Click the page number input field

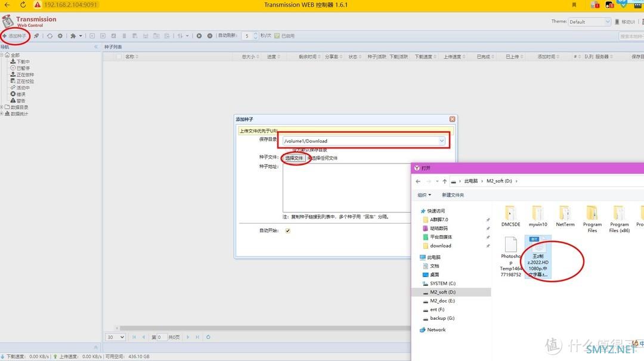click(x=162, y=337)
